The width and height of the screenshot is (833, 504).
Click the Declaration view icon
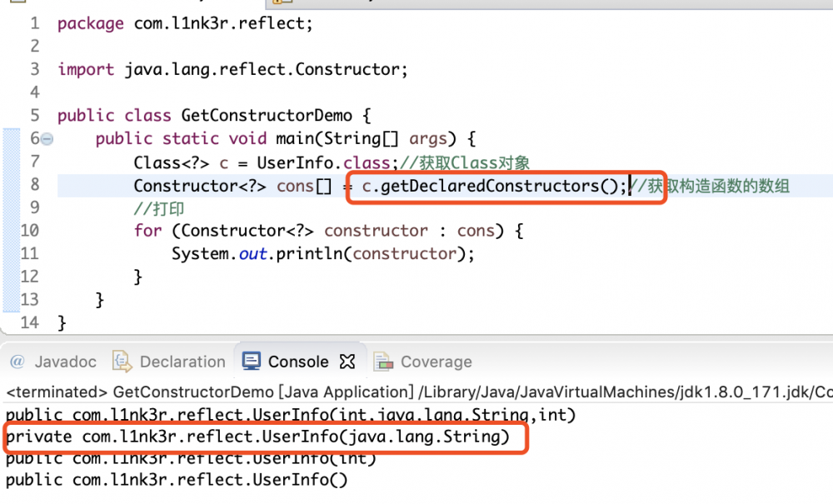coord(122,361)
